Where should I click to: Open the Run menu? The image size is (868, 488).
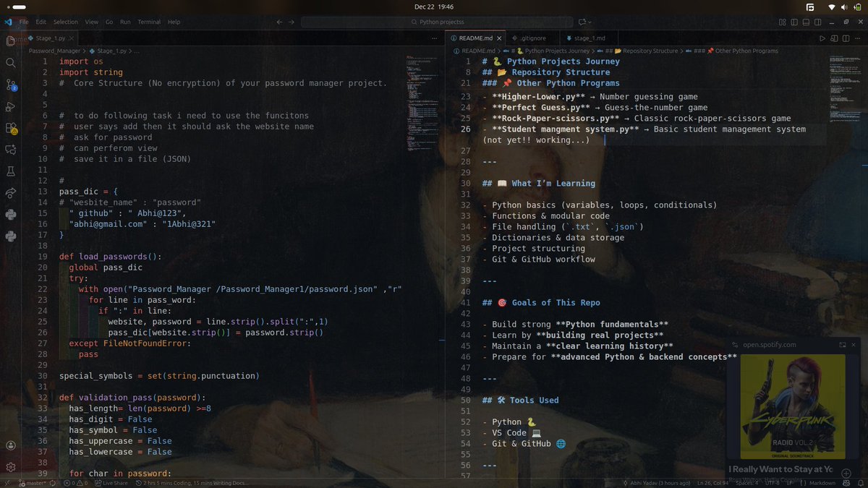pos(126,22)
